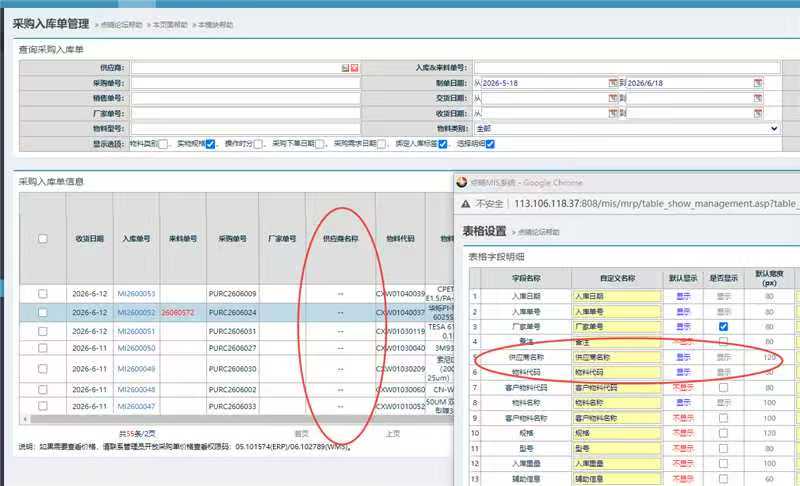Select the row checkbox for MI2600051
The height and width of the screenshot is (486, 800).
tap(43, 331)
